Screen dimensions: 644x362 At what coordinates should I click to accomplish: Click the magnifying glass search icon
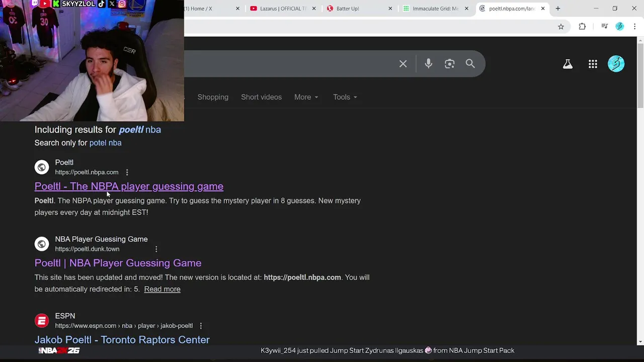coord(470,64)
